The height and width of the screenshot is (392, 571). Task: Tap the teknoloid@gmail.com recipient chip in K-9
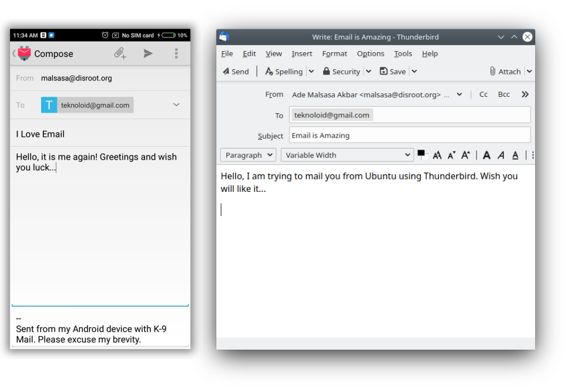[87, 105]
